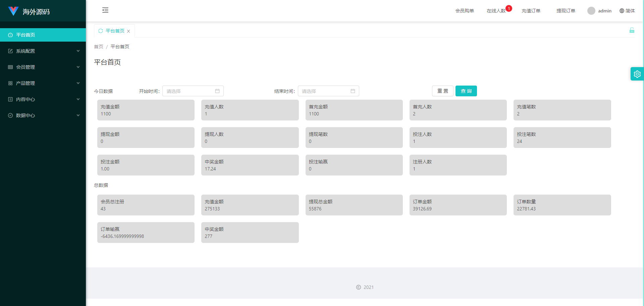The height and width of the screenshot is (306, 644).
Task: Expand the 数据中心 sidebar menu
Action: tap(43, 115)
